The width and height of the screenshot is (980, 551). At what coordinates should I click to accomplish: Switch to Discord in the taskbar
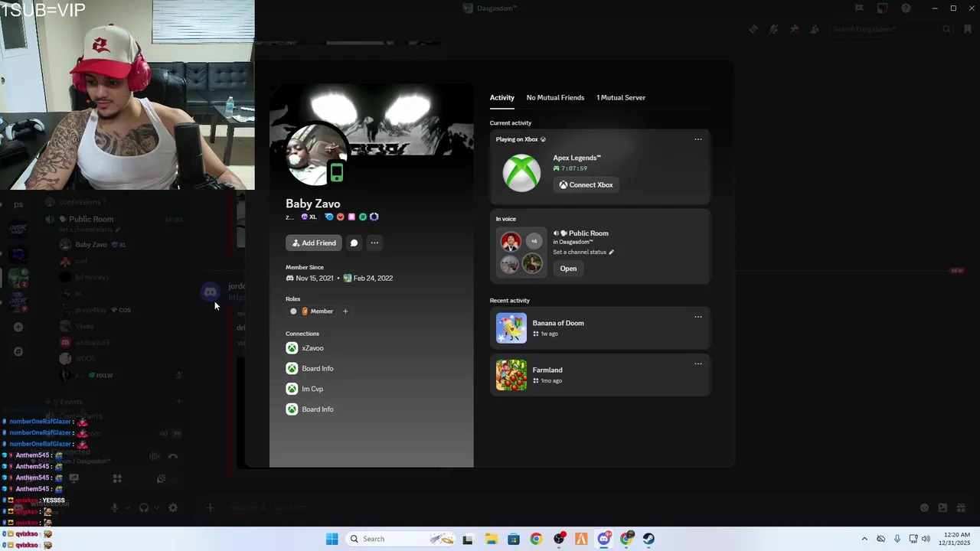pos(604,539)
